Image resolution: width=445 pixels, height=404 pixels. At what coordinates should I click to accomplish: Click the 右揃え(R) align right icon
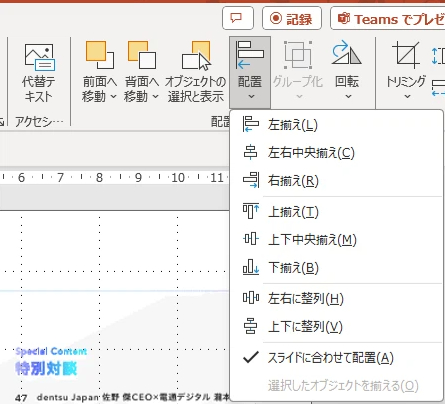click(251, 180)
